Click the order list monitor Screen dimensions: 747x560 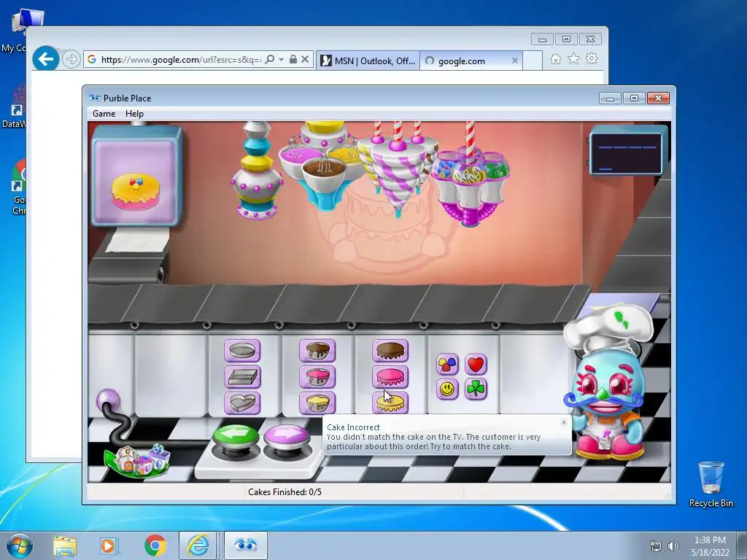pos(627,151)
